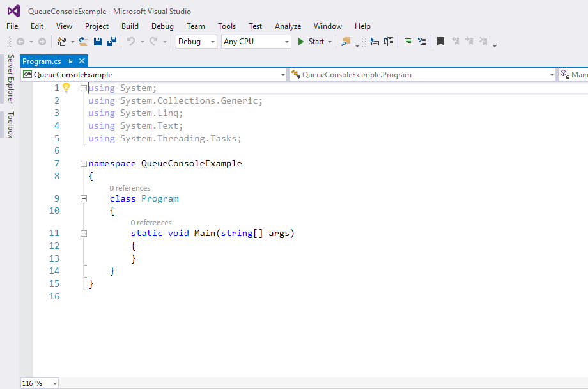Click the Redo icon
The width and height of the screenshot is (588, 389).
[x=152, y=41]
